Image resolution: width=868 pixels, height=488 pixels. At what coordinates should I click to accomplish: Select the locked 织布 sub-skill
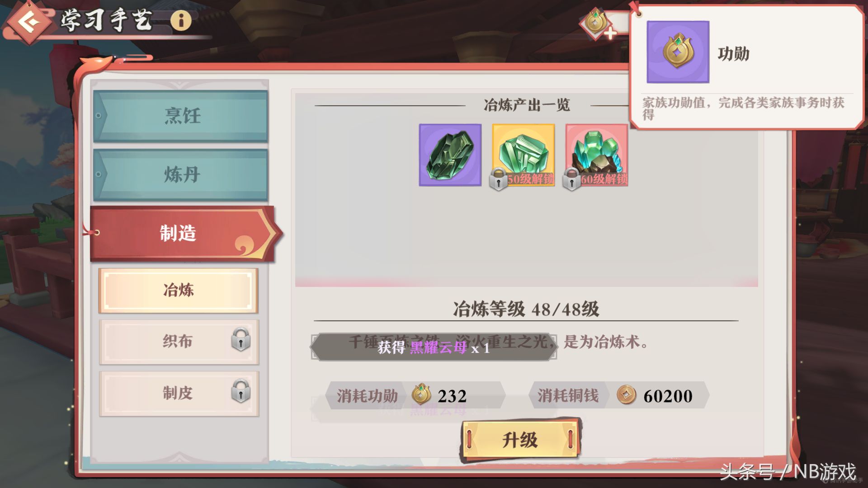point(179,342)
